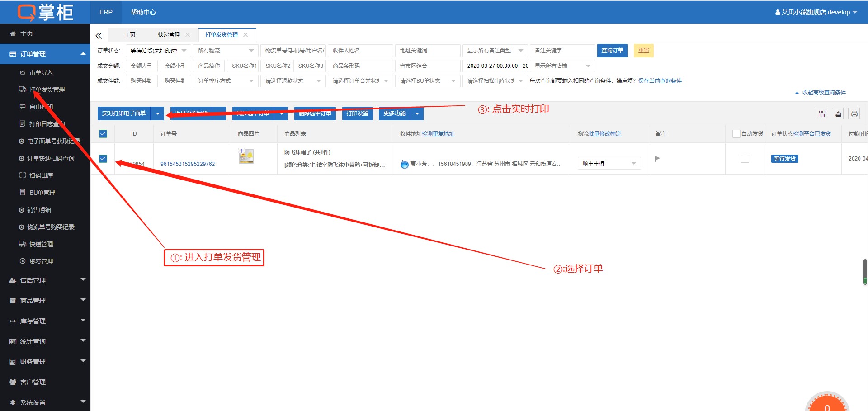This screenshot has width=868, height=411.
Task: Click the column layout grid icon
Action: pos(822,114)
